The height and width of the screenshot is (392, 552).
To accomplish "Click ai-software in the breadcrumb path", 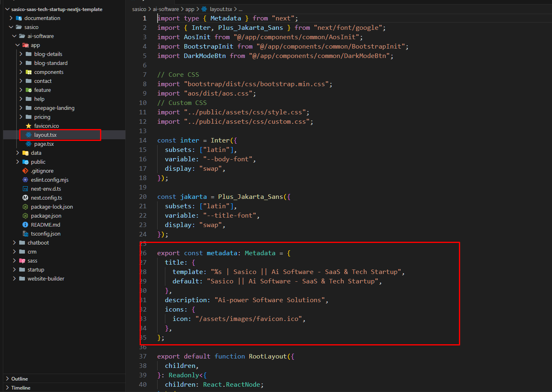I will tap(166, 9).
